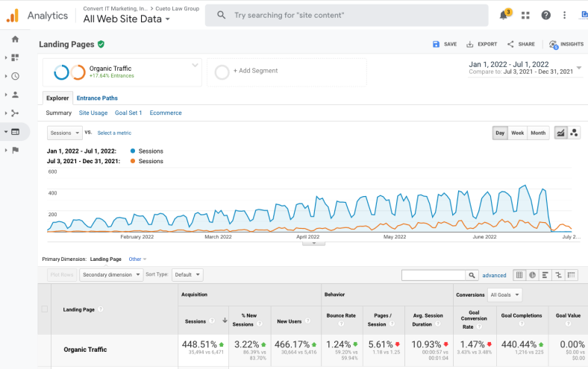Expand the Secondary dimension dropdown
Viewport: 588px width, 369px height.
[x=111, y=275]
